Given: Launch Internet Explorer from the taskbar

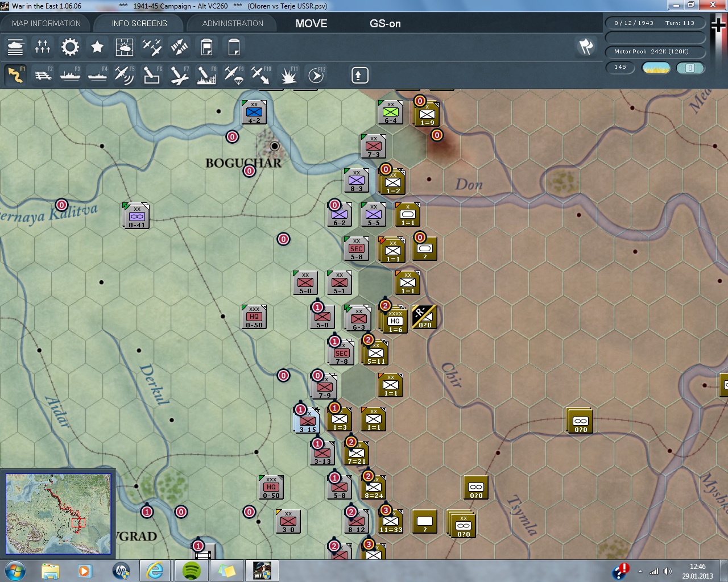Looking at the screenshot, I should coord(155,571).
